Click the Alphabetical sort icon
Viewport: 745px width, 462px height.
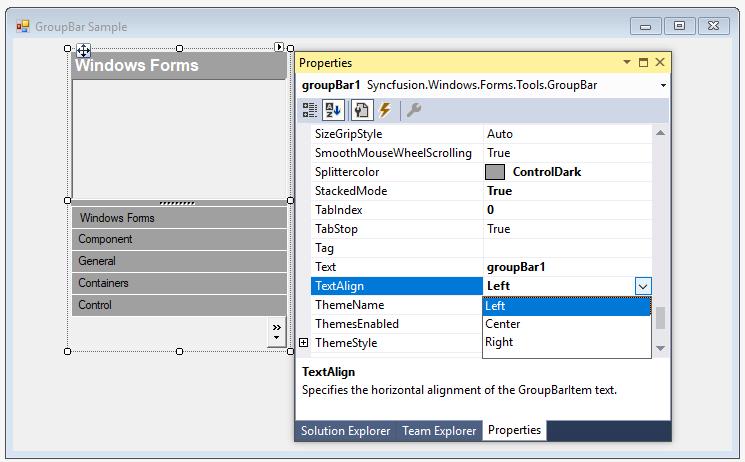coord(333,110)
